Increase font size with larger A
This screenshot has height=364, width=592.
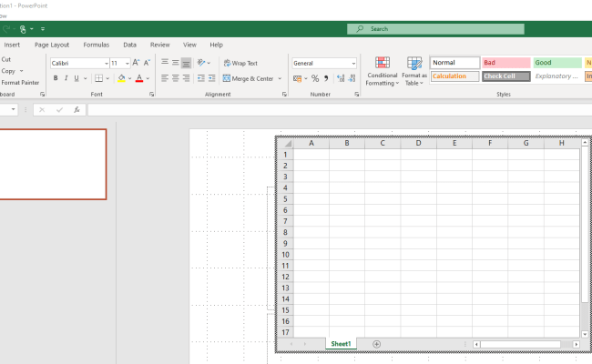136,63
